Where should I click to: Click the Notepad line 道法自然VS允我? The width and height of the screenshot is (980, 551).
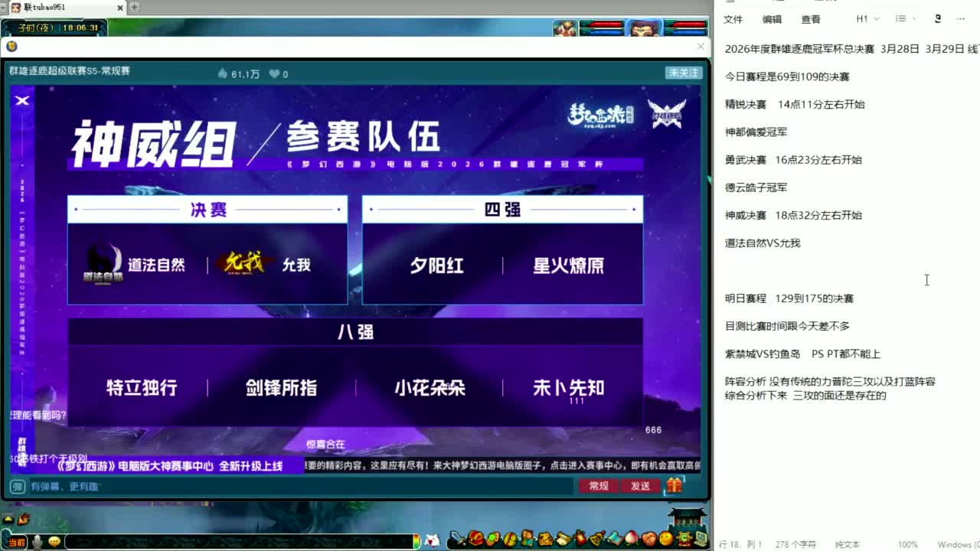pyautogui.click(x=763, y=243)
